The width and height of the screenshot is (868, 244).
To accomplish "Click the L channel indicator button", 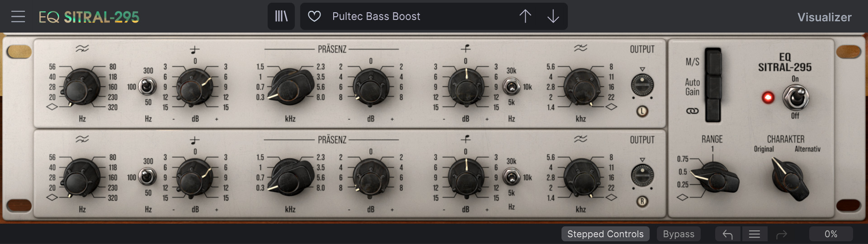I will pos(642,111).
